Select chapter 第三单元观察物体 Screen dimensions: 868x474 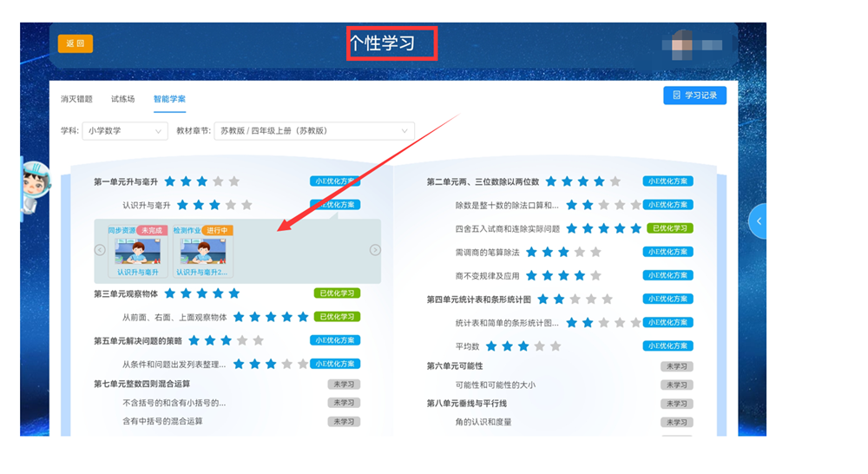coord(126,293)
